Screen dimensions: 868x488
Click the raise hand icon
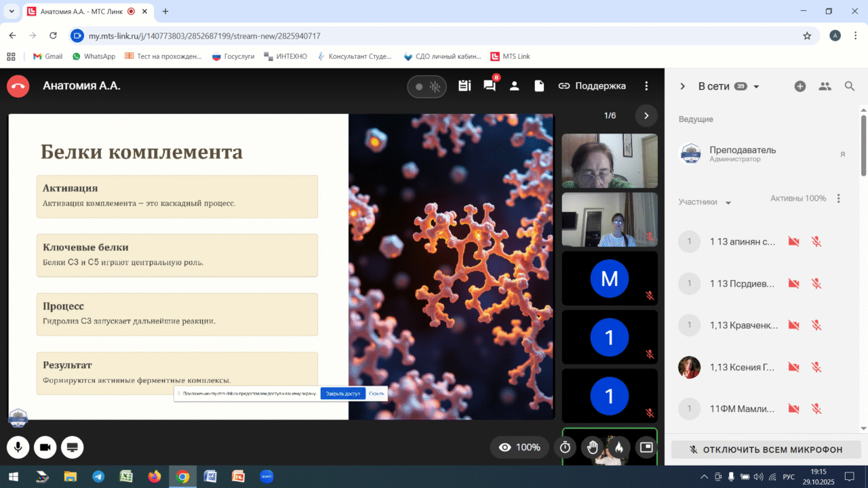[592, 447]
